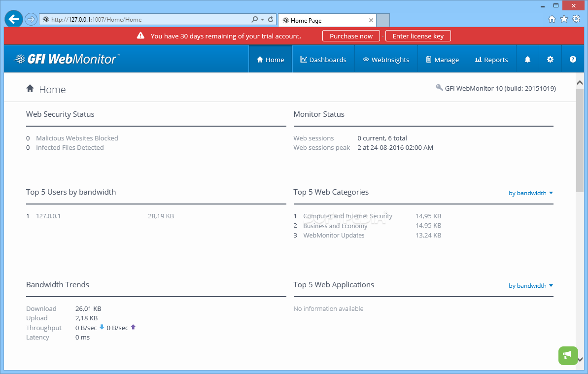588x374 pixels.
Task: Click the 28,19 KB bandwidth value
Action: pyautogui.click(x=161, y=216)
